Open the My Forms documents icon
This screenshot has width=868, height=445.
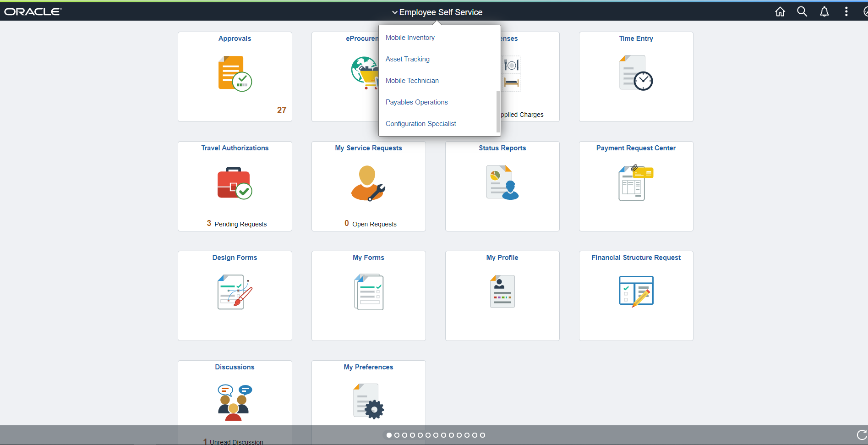pos(369,292)
